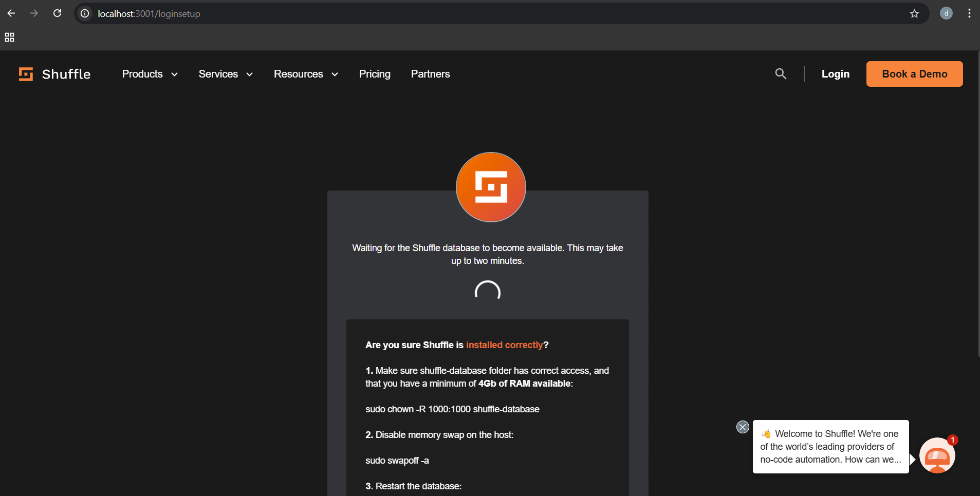Viewport: 980px width, 496px height.
Task: Click the 'sudo chown -R 1000:1000 shuffle-database' command
Action: coord(452,409)
